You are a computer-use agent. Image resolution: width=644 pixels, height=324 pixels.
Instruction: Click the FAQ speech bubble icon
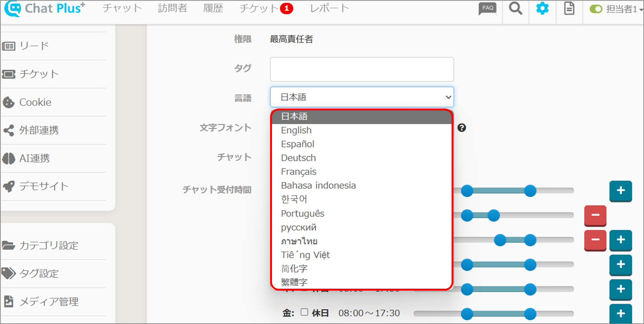[487, 9]
